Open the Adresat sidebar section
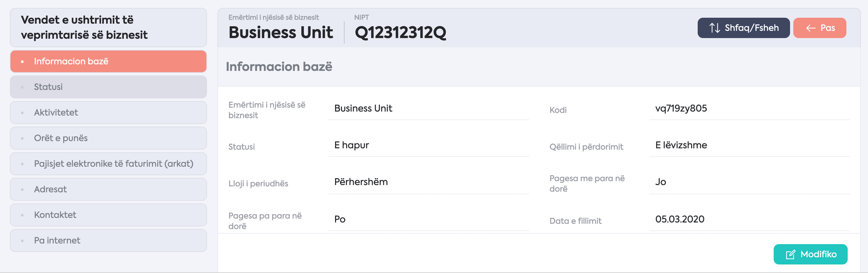This screenshot has width=868, height=273. tap(108, 189)
